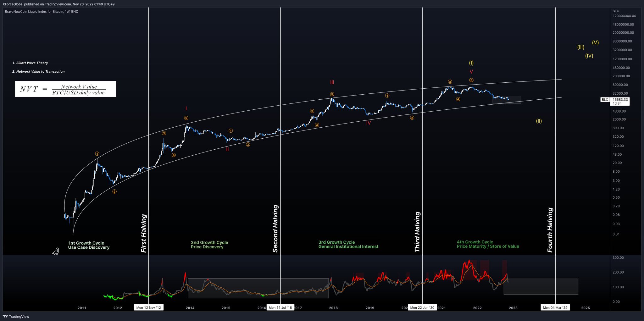Screen dimensions: 644x321
Task: Click the Mon 22 Jun '20 date marker
Action: 422,307
